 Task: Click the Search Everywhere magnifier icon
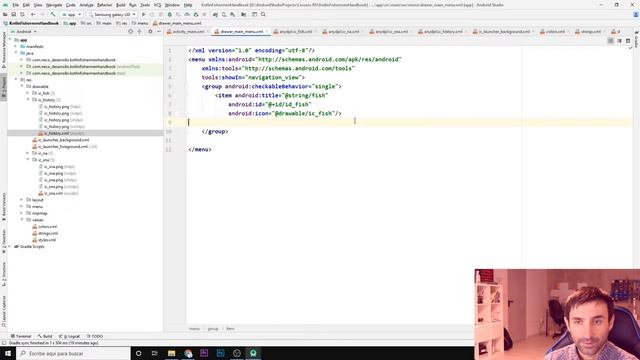point(263,14)
